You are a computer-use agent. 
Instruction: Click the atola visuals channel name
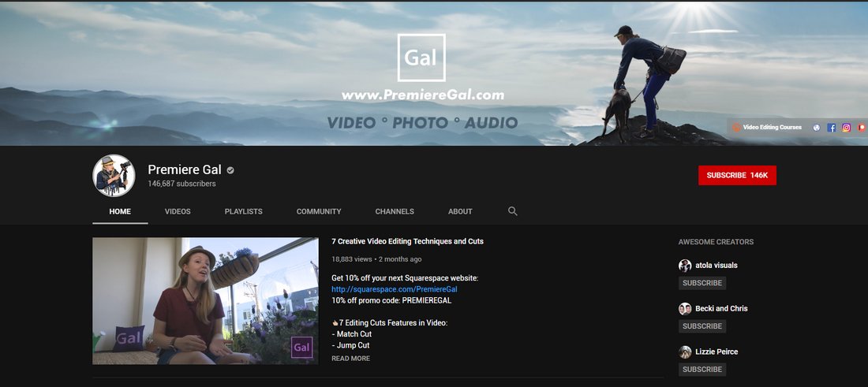tap(716, 266)
